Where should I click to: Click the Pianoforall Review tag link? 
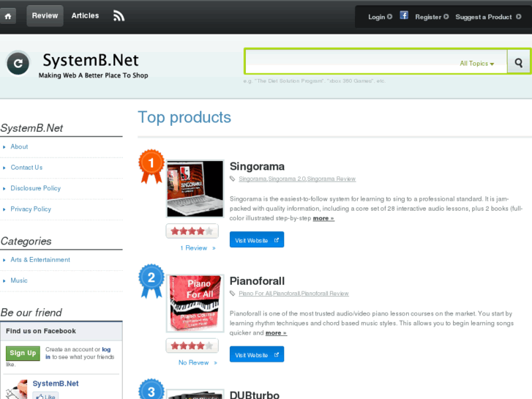[325, 294]
